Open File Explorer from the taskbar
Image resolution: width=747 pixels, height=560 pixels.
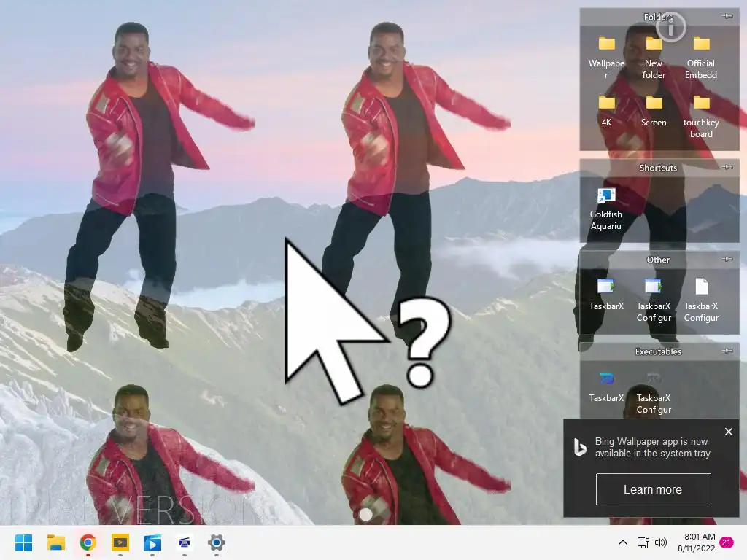55,542
